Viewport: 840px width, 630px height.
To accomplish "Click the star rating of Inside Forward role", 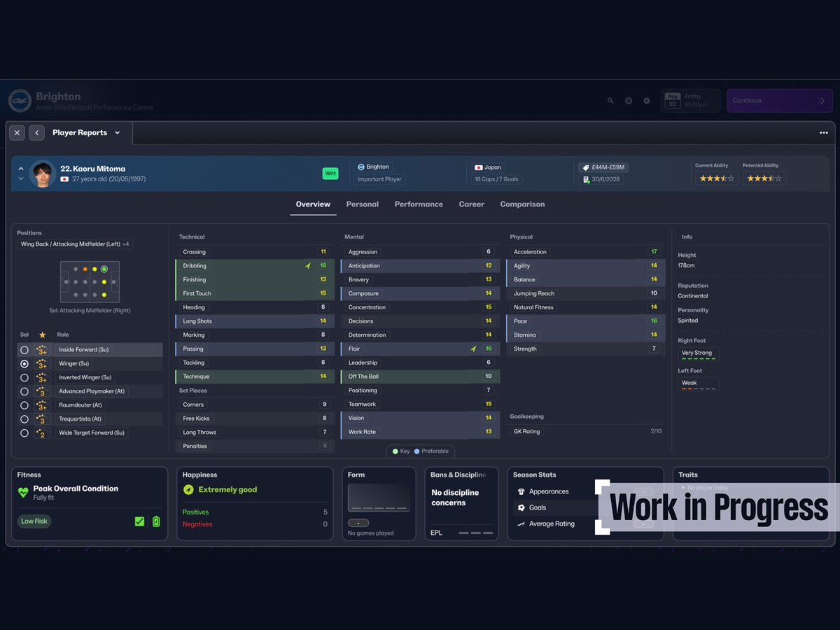I will [42, 349].
